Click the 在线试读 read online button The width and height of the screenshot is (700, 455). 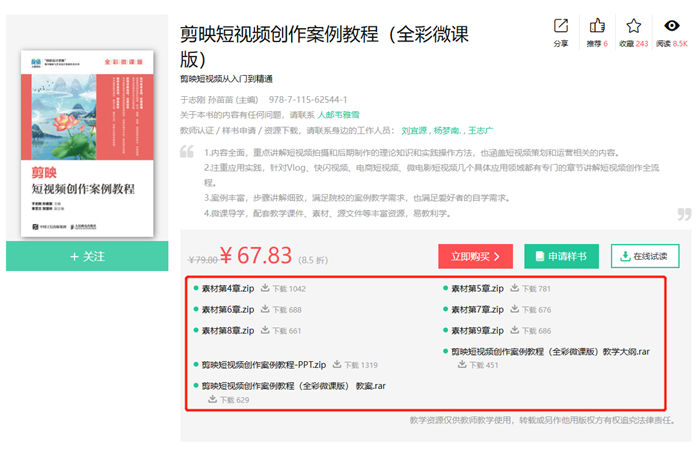[645, 256]
